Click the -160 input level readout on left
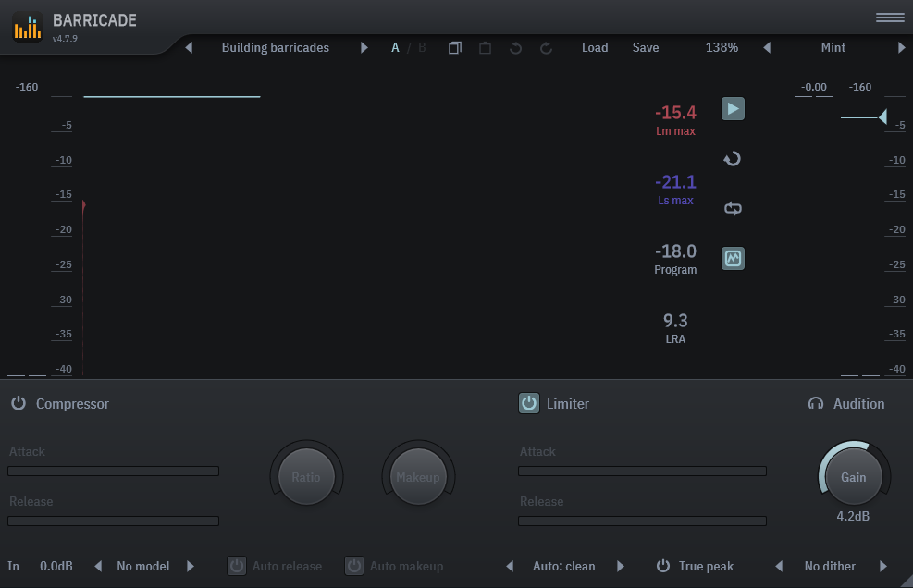 click(27, 87)
